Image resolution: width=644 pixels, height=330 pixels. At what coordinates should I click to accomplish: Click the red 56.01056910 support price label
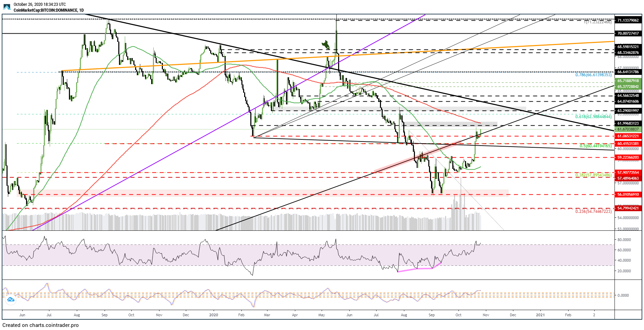tap(628, 194)
